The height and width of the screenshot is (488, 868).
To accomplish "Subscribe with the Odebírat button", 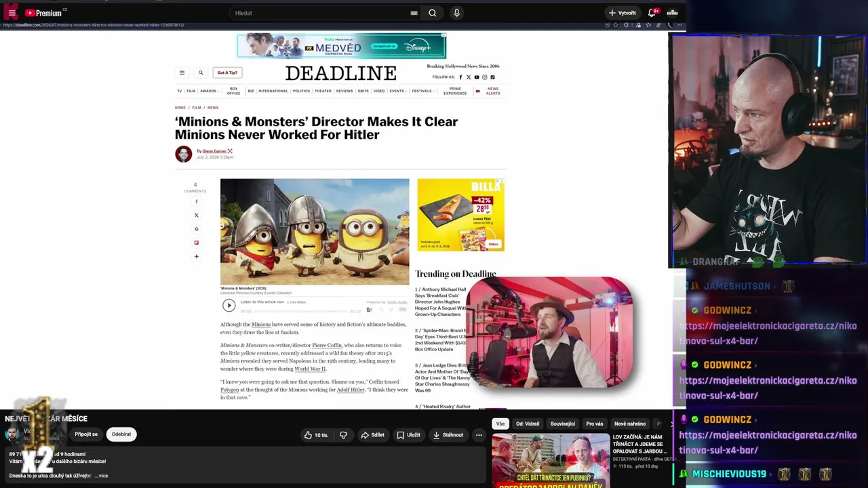I will pyautogui.click(x=121, y=434).
